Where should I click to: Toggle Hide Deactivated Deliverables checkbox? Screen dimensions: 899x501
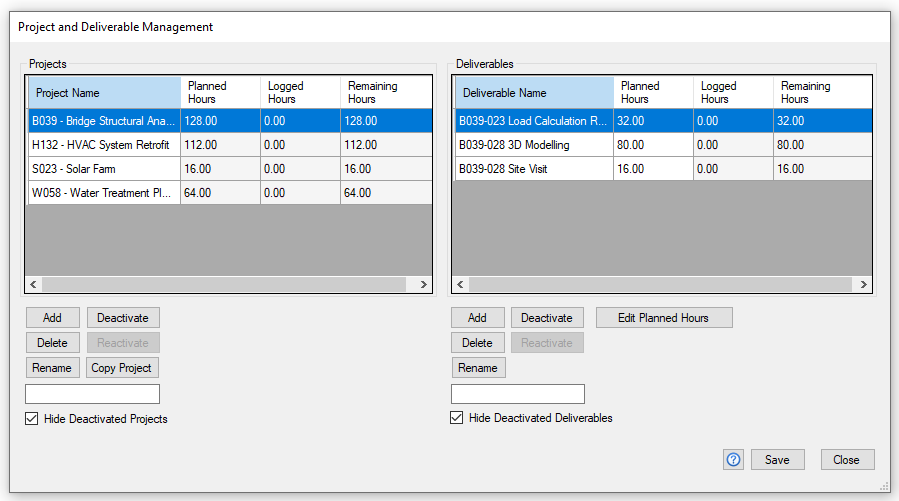(456, 418)
